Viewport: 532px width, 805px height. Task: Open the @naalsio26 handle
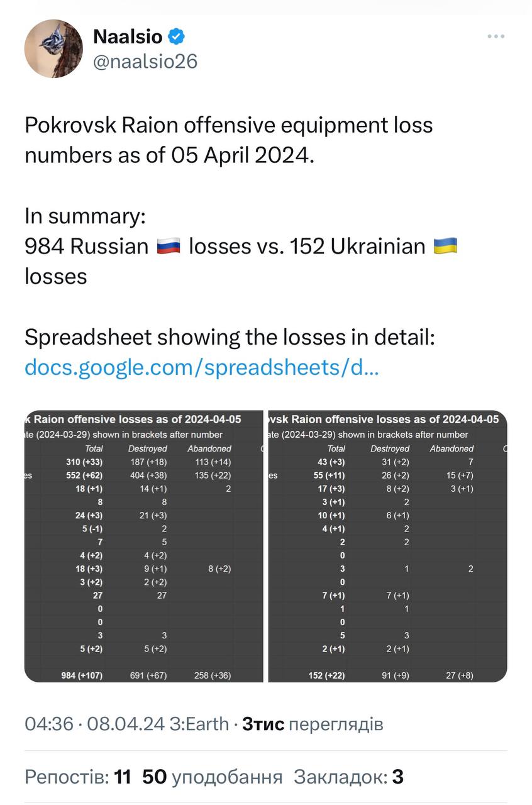pyautogui.click(x=145, y=61)
